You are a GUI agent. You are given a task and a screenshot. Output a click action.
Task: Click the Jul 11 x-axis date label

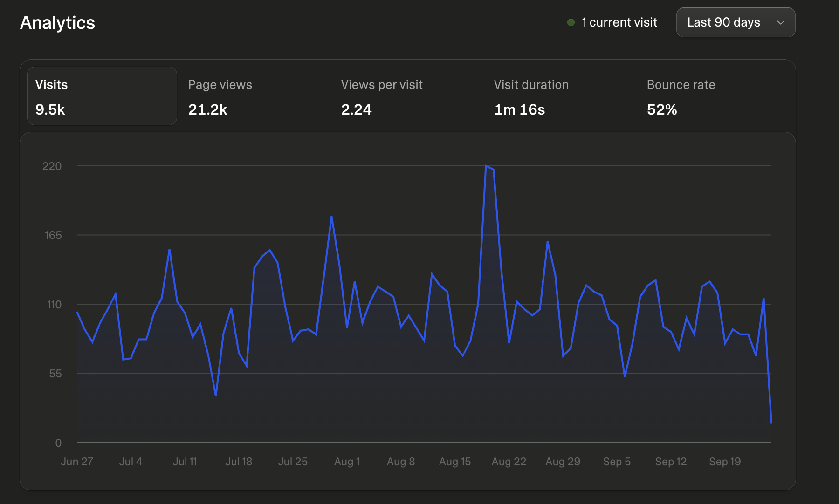(x=185, y=462)
